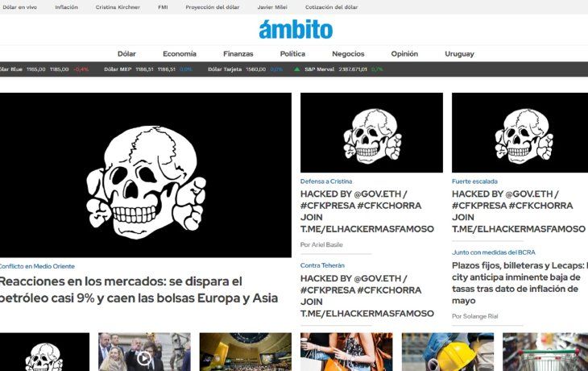Open the Reacciones en los mercados headline
588x371 pixels.
click(x=139, y=290)
